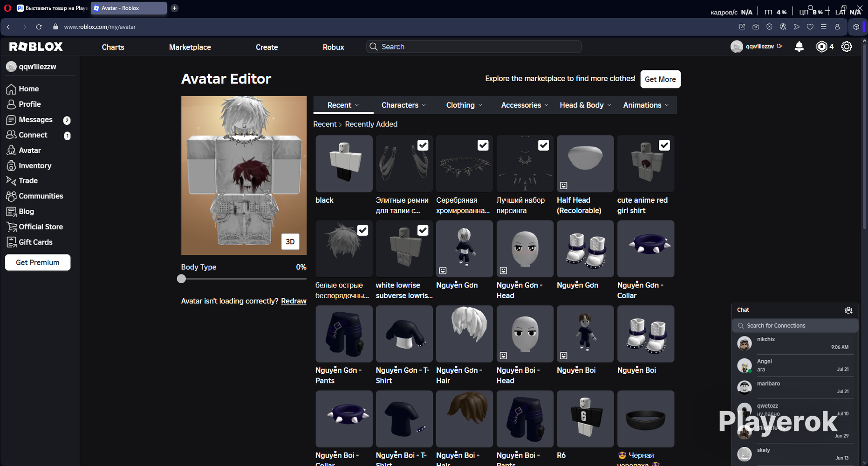Click the Get More button
The width and height of the screenshot is (868, 466).
pyautogui.click(x=660, y=79)
